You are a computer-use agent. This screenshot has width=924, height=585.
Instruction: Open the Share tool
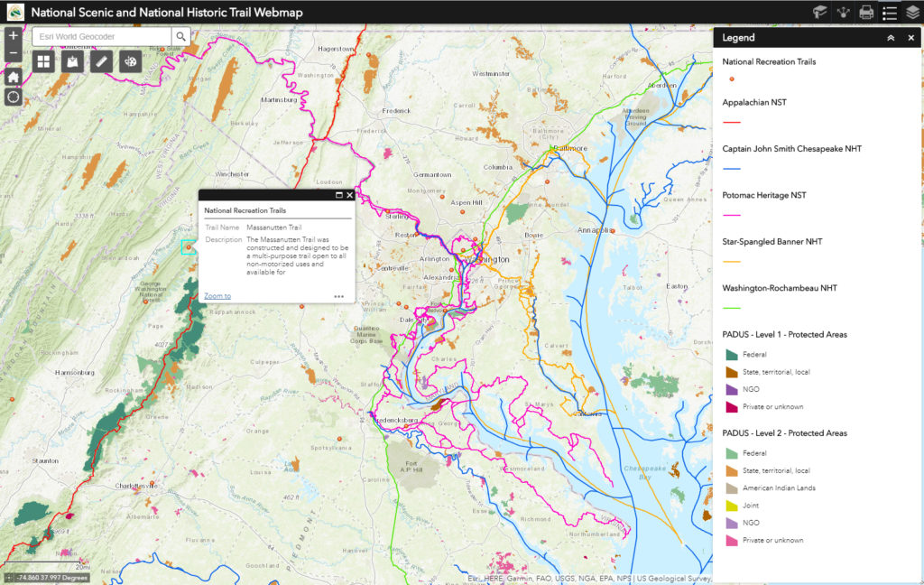(x=844, y=12)
